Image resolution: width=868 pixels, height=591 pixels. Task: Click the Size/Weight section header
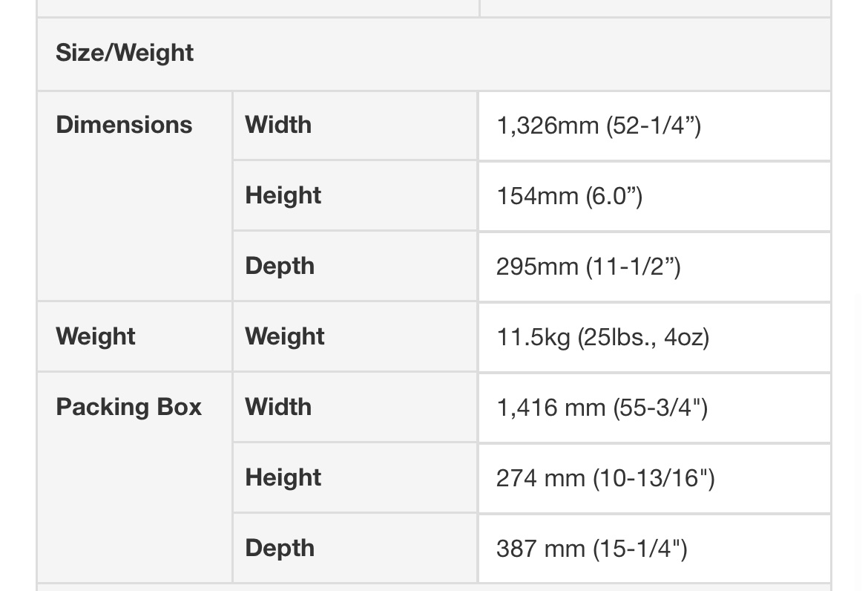click(x=125, y=53)
